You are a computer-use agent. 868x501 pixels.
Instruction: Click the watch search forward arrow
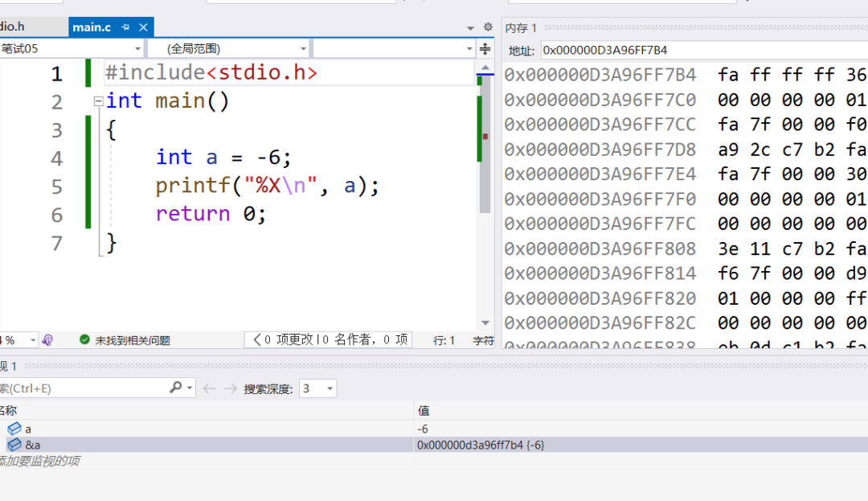pyautogui.click(x=231, y=388)
